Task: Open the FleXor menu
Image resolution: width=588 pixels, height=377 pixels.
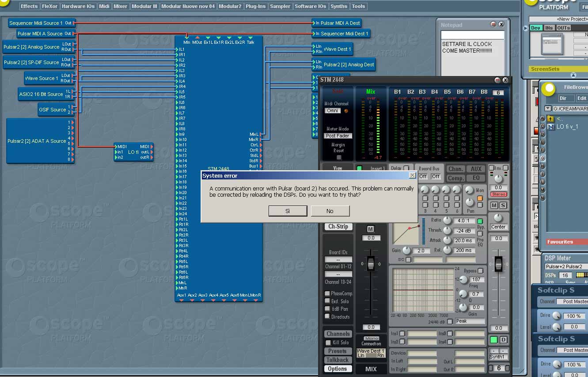Action: pos(49,6)
